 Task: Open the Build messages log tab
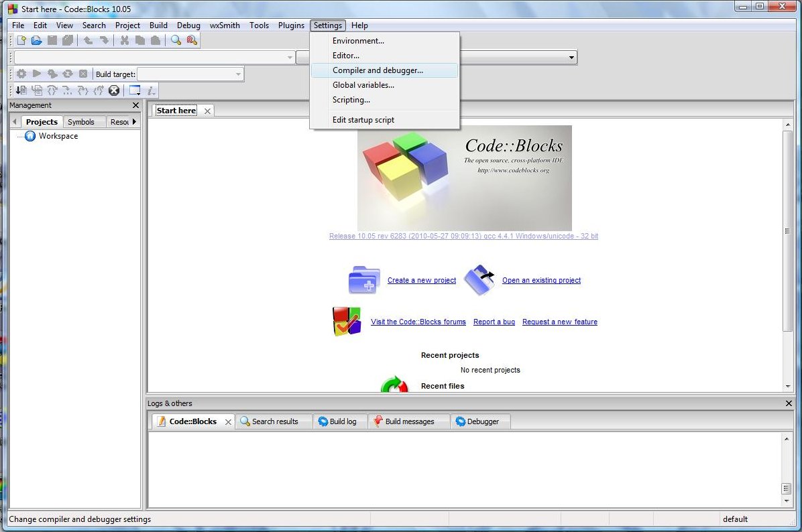tap(409, 421)
